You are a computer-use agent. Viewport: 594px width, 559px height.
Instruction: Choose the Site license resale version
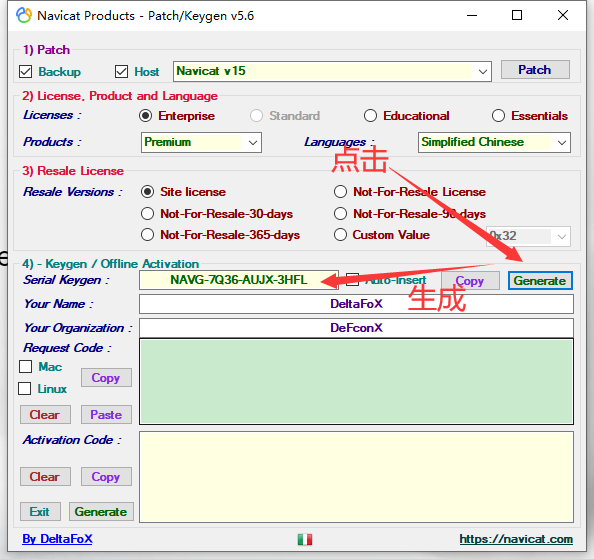click(147, 192)
